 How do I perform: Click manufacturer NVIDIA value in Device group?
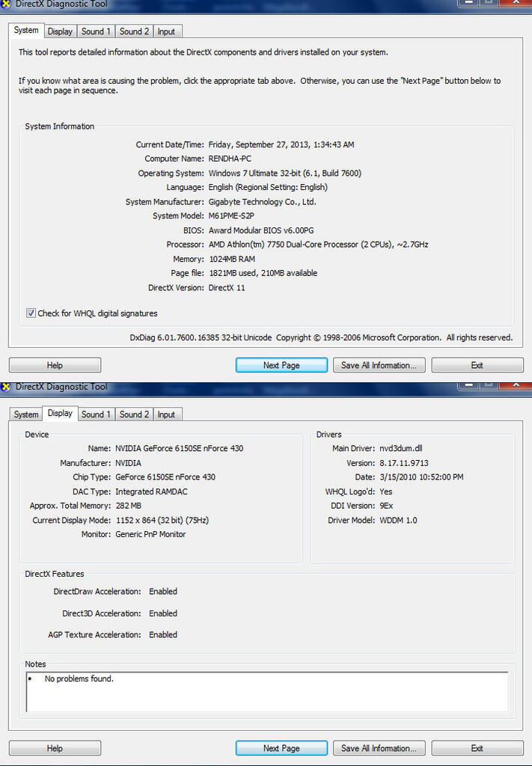[x=128, y=463]
